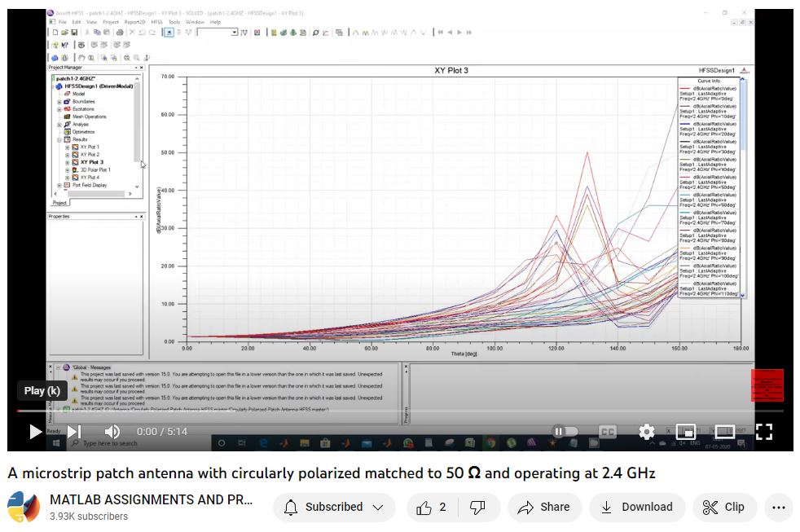Dislike this video with thumbs down
The image size is (800, 532).
[x=478, y=507]
